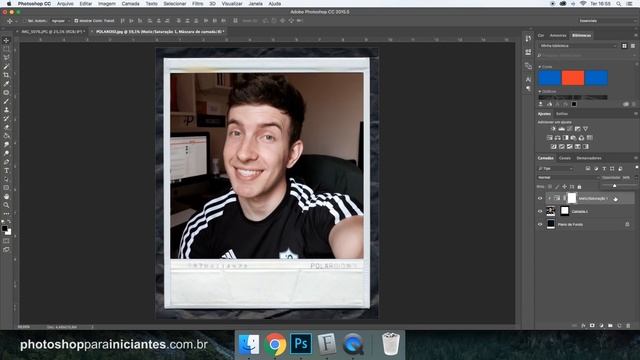Select the Move tool in the toolbox
This screenshot has width=640, height=360.
tap(6, 40)
